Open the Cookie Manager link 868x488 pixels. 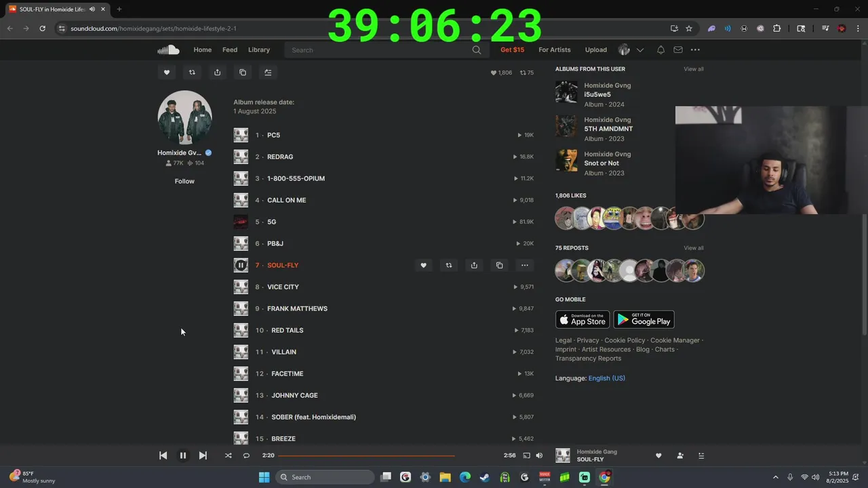click(675, 340)
